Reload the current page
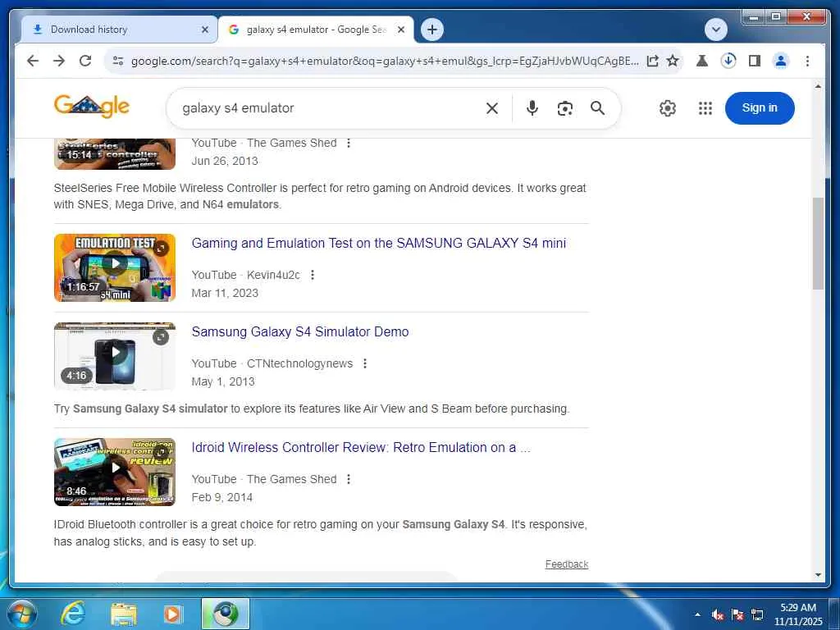This screenshot has width=840, height=630. click(x=85, y=61)
